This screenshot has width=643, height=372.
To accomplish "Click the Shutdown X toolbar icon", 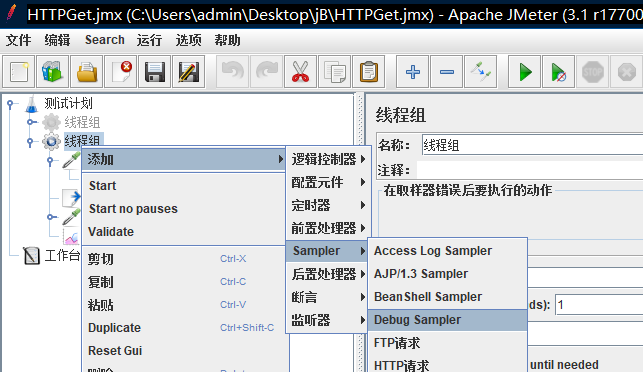I will (x=627, y=72).
